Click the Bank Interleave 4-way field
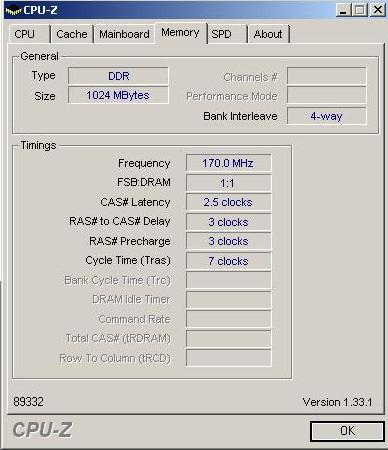Image resolution: width=388 pixels, height=450 pixels. pyautogui.click(x=327, y=116)
